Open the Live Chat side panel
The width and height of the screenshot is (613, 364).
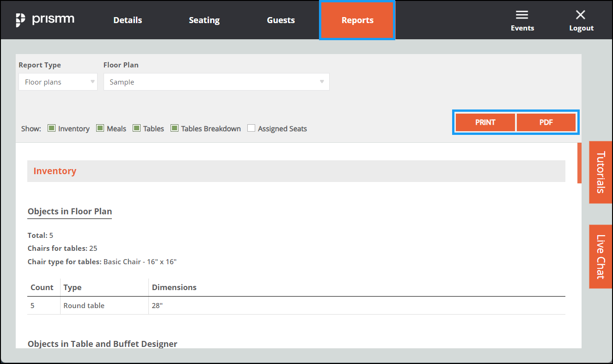click(x=601, y=256)
